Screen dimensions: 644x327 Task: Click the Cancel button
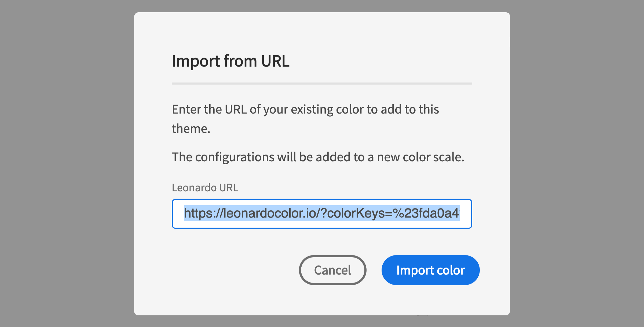click(332, 270)
